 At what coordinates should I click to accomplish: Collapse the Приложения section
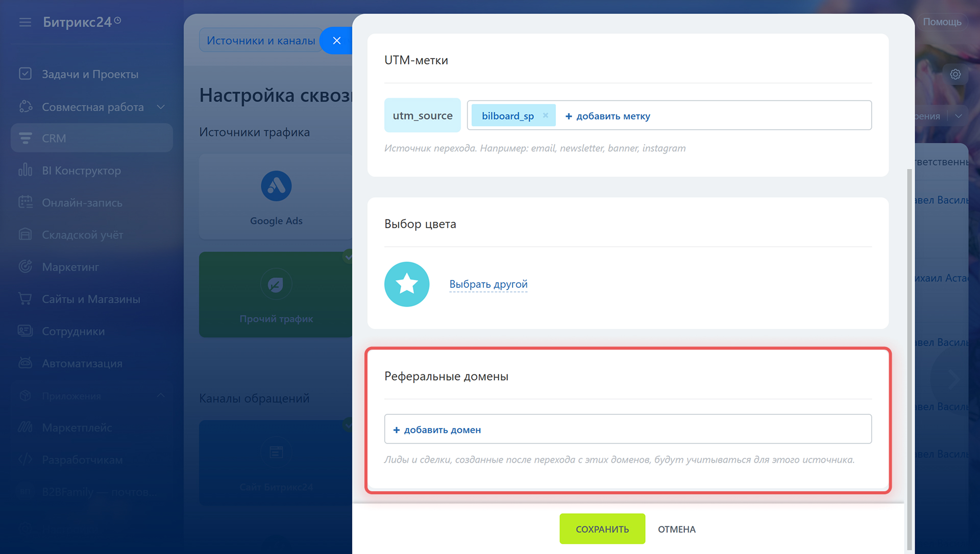pos(161,395)
